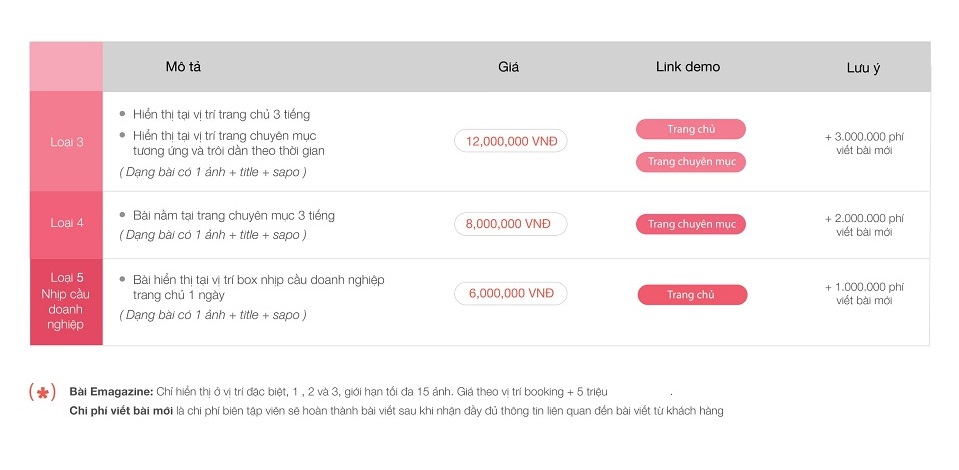Select the Loại 4 row label
Viewport: 959px width, 470px height.
click(67, 223)
